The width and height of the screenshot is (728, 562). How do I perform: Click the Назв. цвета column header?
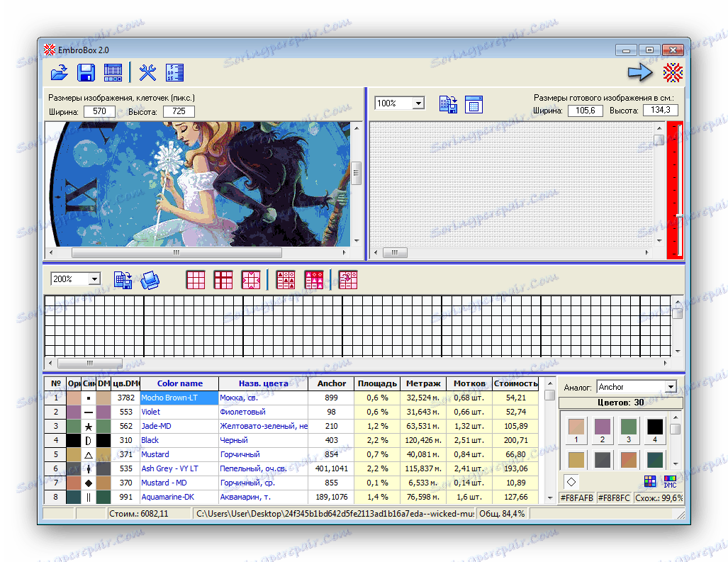pos(263,383)
